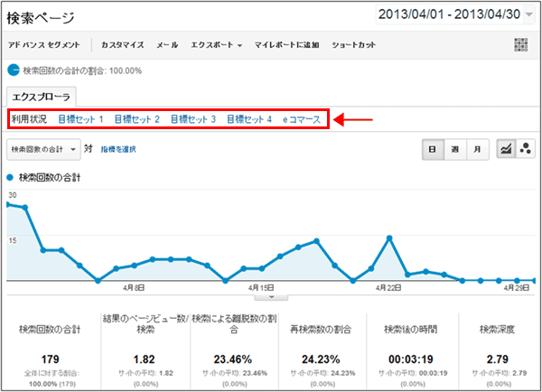
Task: Select 日 (day) granularity button
Action: [x=433, y=149]
